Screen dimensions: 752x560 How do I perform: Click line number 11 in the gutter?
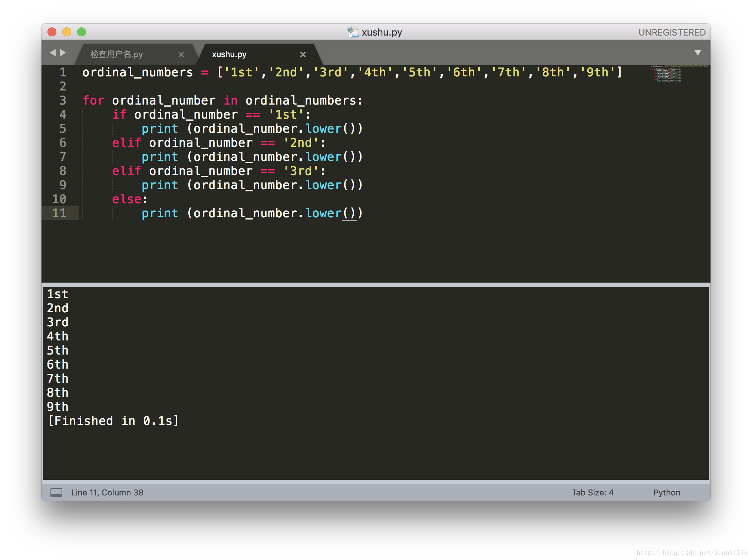click(x=59, y=213)
